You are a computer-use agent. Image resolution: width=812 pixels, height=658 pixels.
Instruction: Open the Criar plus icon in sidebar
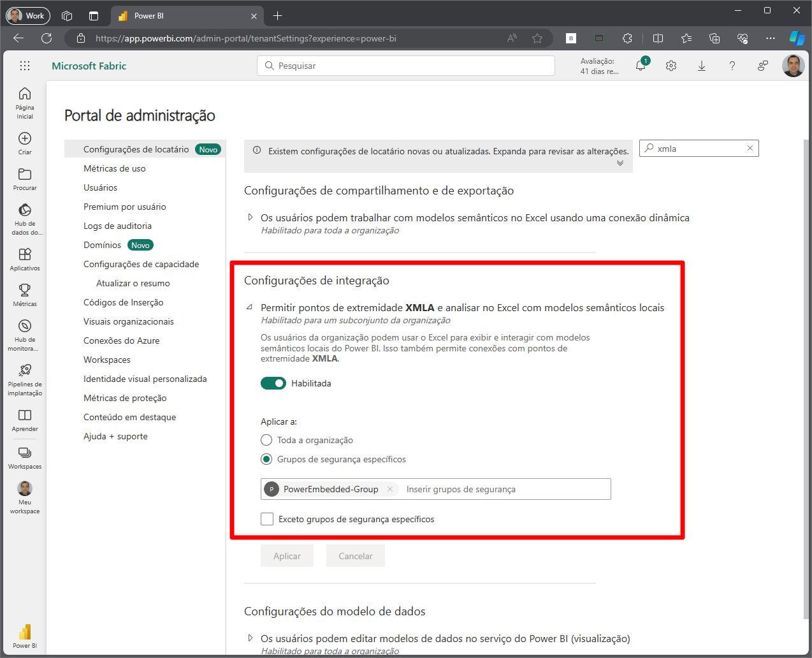point(25,139)
